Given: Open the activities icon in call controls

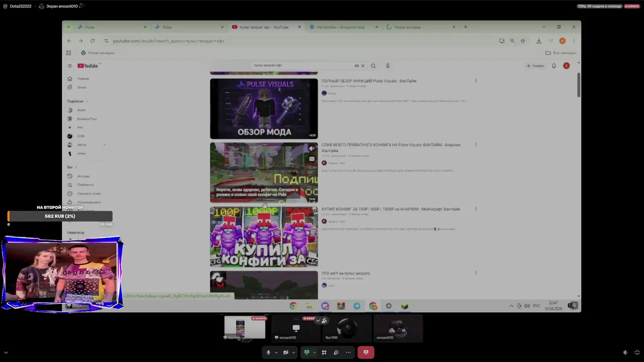Looking at the screenshot, I should point(324,352).
